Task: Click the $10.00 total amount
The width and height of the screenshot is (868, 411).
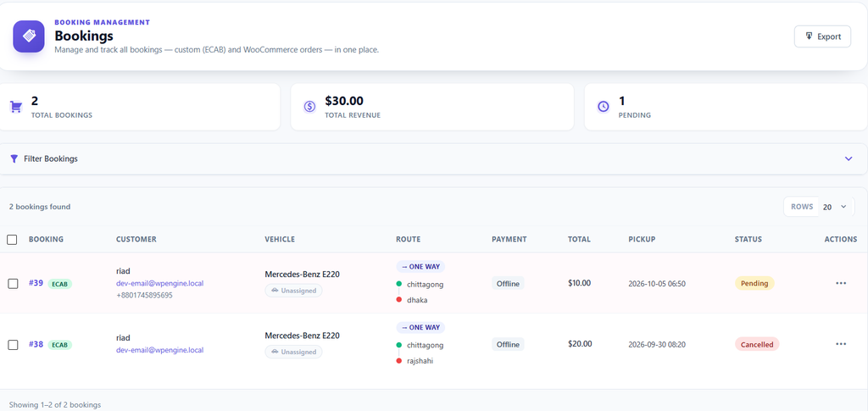Action: tap(580, 283)
